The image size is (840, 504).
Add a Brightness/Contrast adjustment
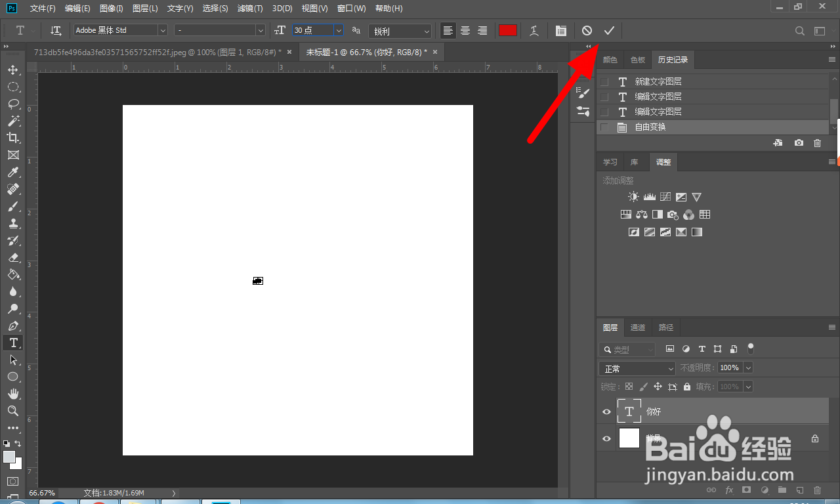[633, 197]
